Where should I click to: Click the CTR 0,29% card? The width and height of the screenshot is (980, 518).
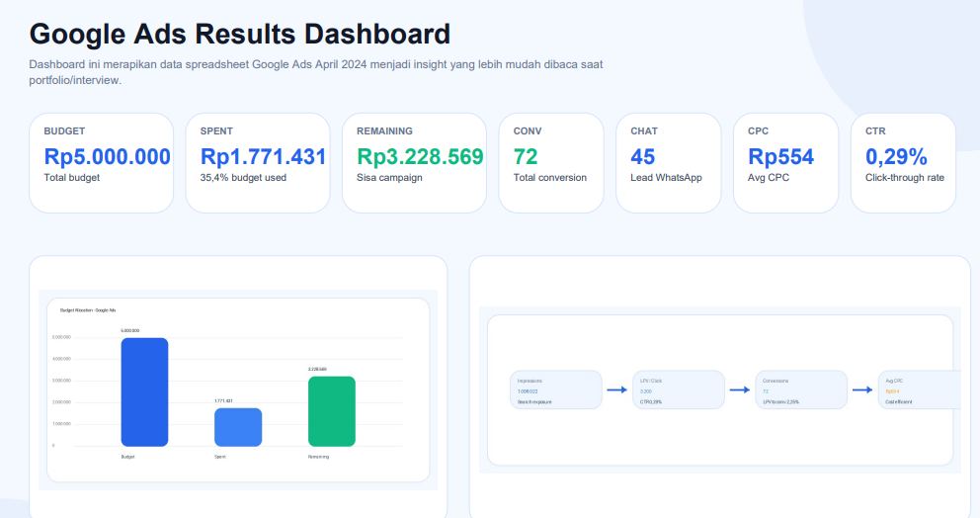coord(903,163)
